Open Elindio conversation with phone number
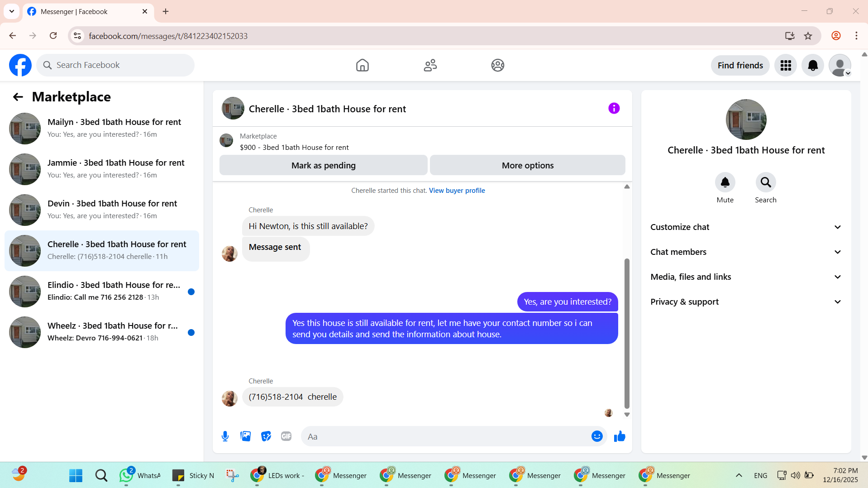The height and width of the screenshot is (488, 868). coord(102,292)
